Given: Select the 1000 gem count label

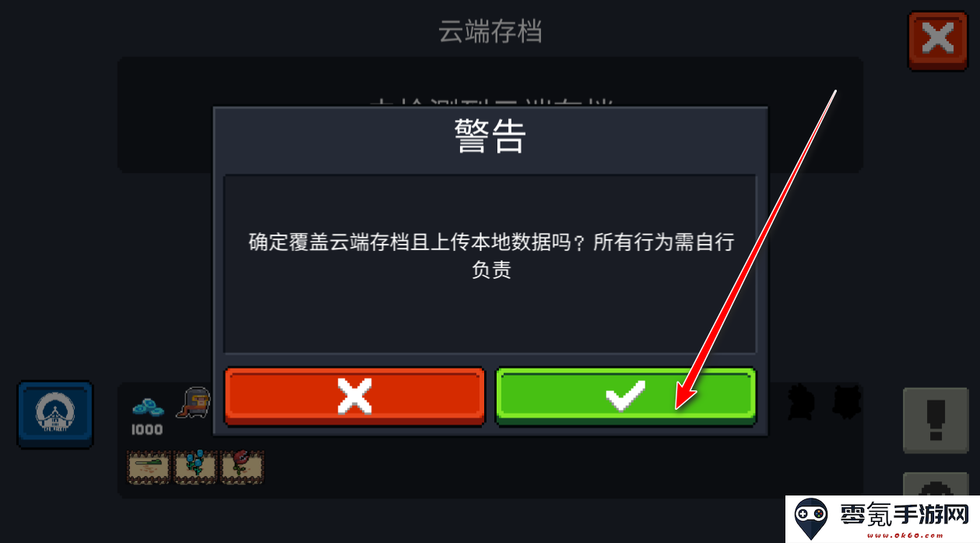Looking at the screenshot, I should click(x=147, y=429).
